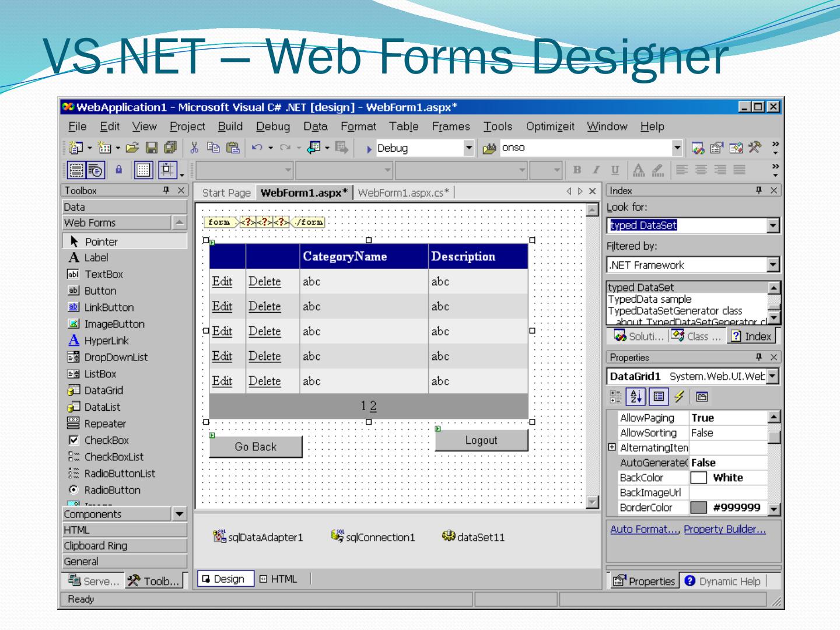
Task: Expand the AlternatingItemStyle property node
Action: [612, 447]
